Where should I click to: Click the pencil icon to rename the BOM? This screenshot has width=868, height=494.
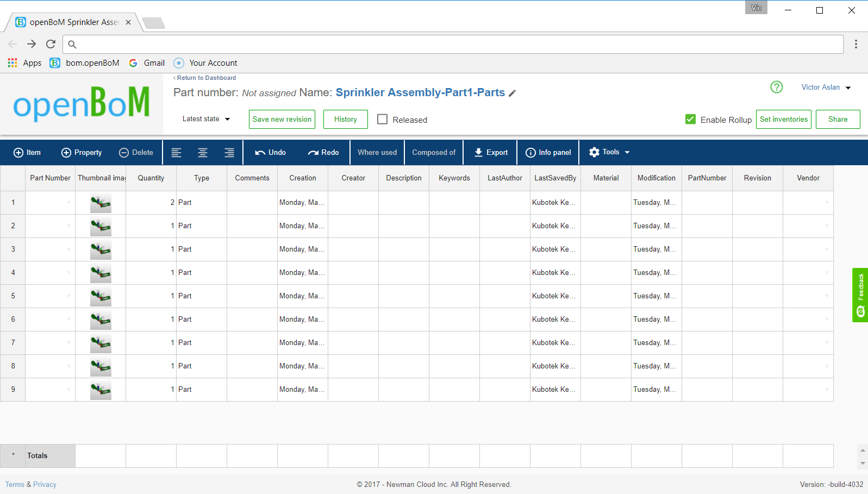512,93
